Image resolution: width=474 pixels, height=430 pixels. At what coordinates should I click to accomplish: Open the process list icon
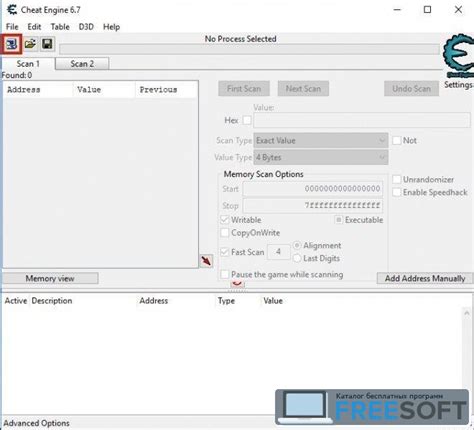(x=12, y=44)
